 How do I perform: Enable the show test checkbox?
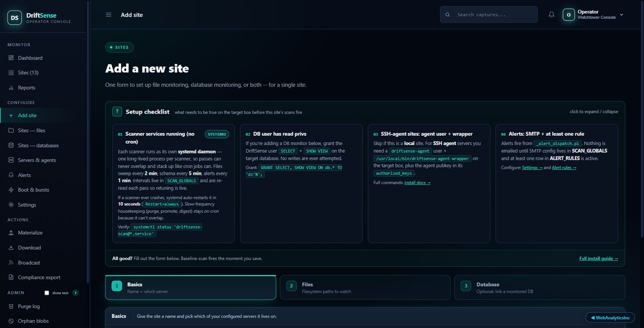(x=47, y=293)
